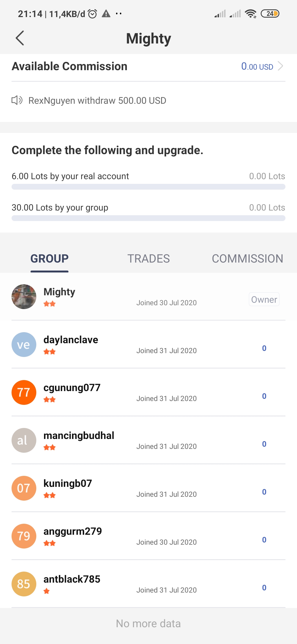Tap kuningb07's '07' avatar
Image resolution: width=297 pixels, height=644 pixels.
tap(24, 488)
